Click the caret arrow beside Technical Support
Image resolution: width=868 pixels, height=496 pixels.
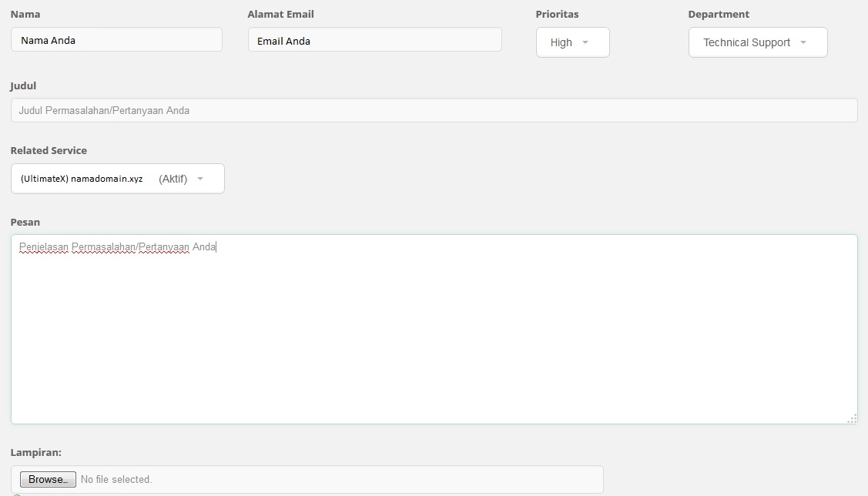pyautogui.click(x=803, y=42)
